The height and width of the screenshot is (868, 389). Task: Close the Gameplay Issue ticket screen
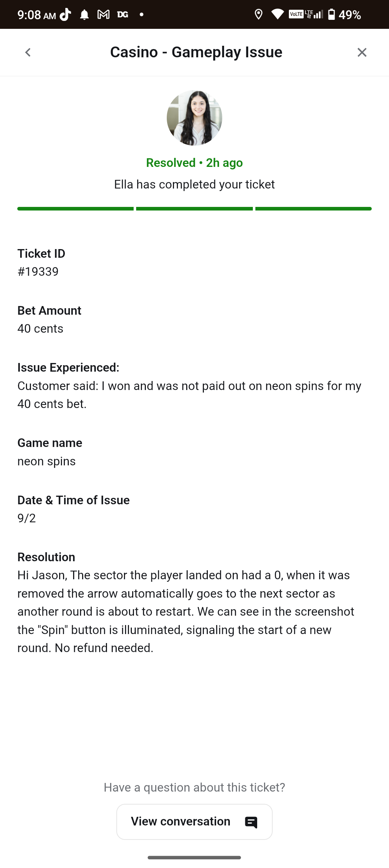[x=362, y=53]
